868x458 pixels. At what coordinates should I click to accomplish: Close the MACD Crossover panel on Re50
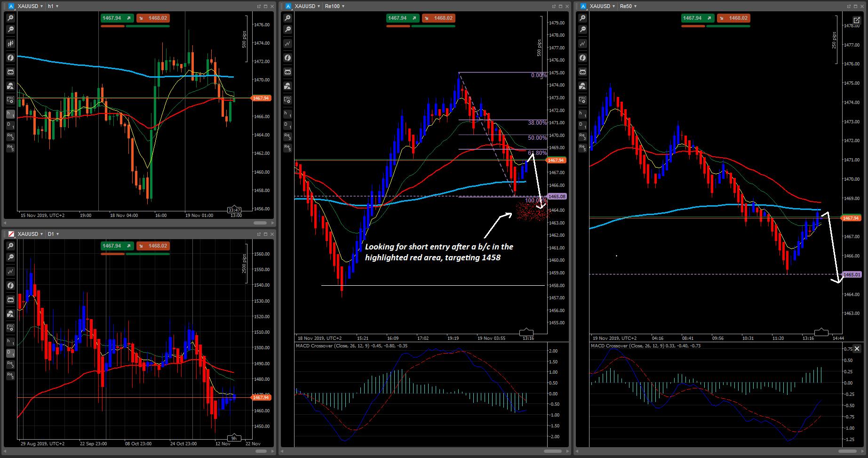(857, 349)
